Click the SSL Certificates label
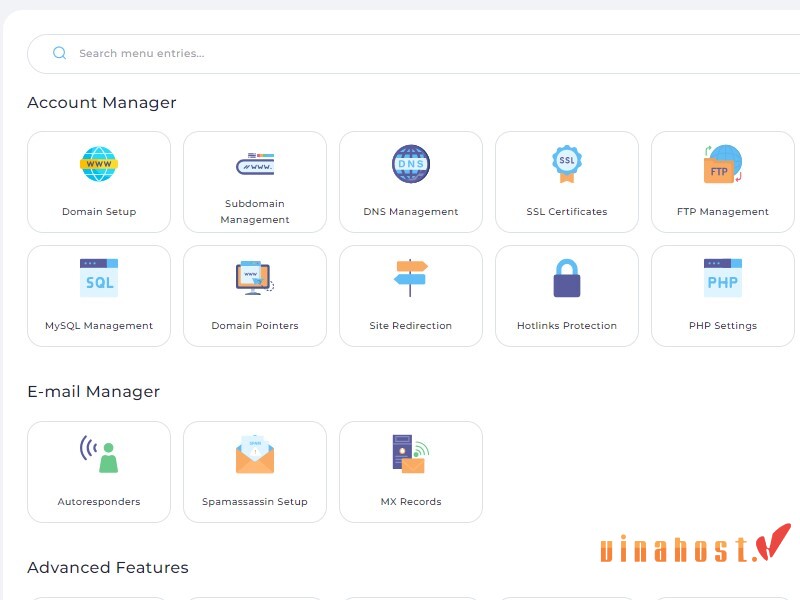 point(567,211)
